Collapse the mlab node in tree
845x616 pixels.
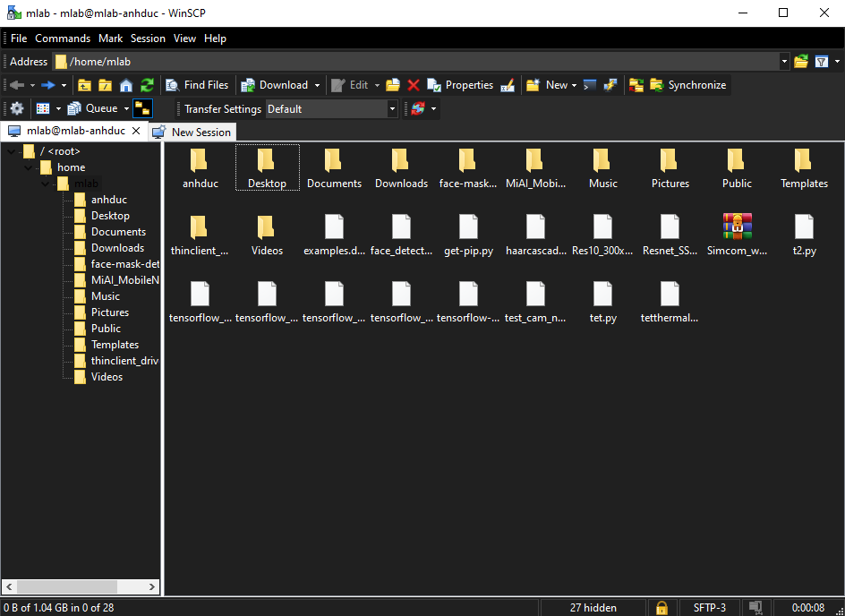tap(46, 184)
